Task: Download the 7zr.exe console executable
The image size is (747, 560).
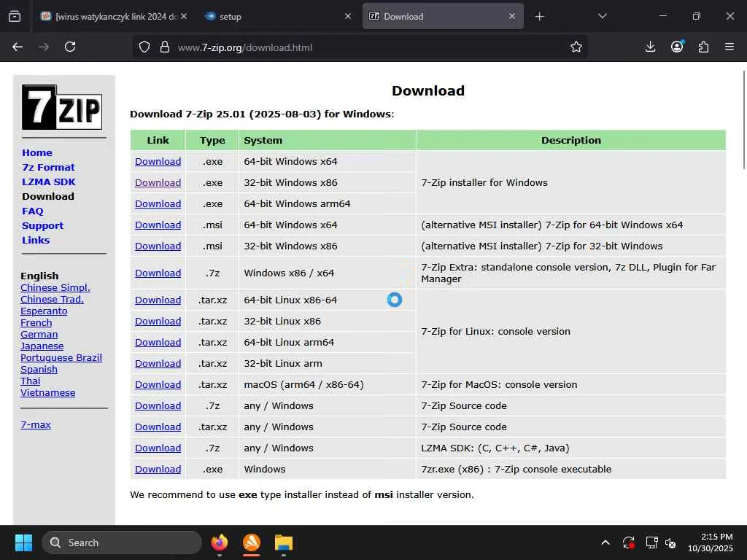Action: 158,469
